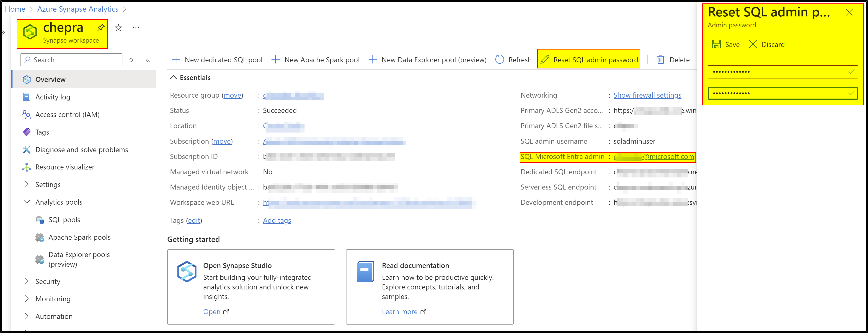Screen dimensions: 868x333
Task: Collapse the Essentials section
Action: point(173,78)
